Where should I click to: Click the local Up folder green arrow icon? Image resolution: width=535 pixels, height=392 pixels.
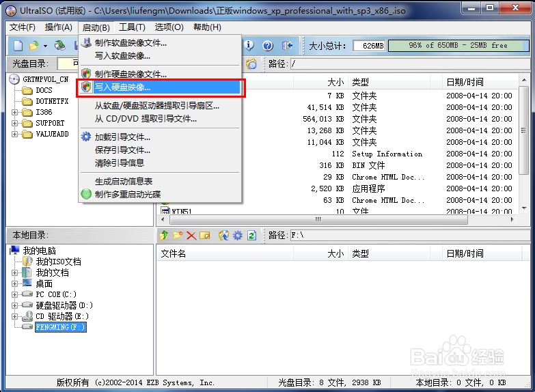164,235
